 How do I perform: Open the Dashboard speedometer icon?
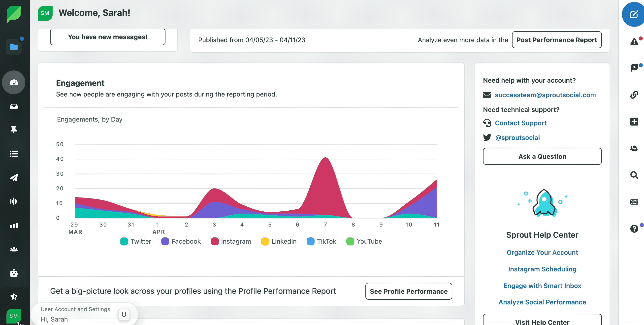14,83
